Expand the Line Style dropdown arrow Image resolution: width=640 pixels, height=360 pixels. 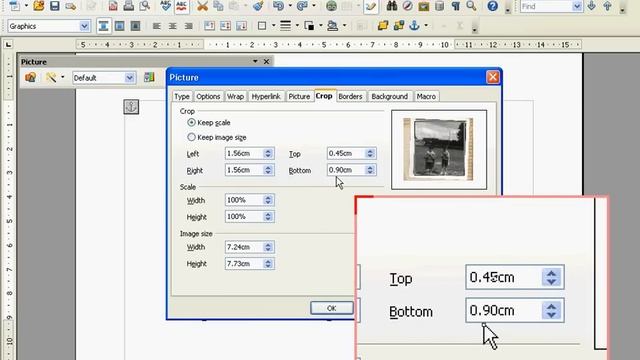pyautogui.click(x=297, y=26)
